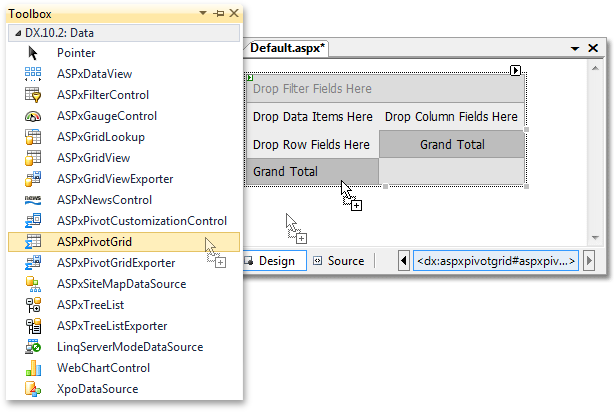Click the WebChartControl bar chart icon
The width and height of the screenshot is (614, 412).
tap(33, 368)
